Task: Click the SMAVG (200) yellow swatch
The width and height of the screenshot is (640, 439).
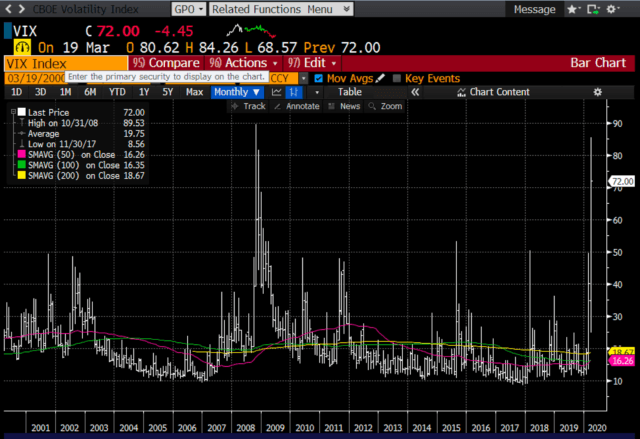Action: (x=22, y=175)
